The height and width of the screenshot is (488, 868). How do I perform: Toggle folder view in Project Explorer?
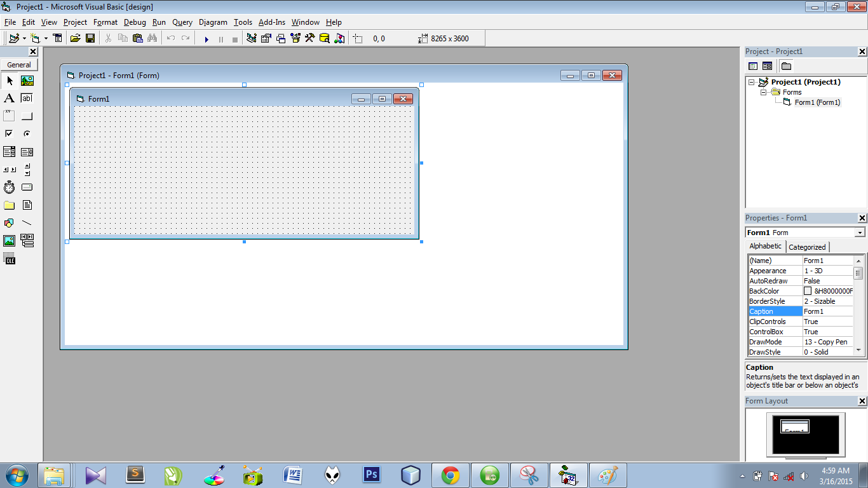pos(786,65)
